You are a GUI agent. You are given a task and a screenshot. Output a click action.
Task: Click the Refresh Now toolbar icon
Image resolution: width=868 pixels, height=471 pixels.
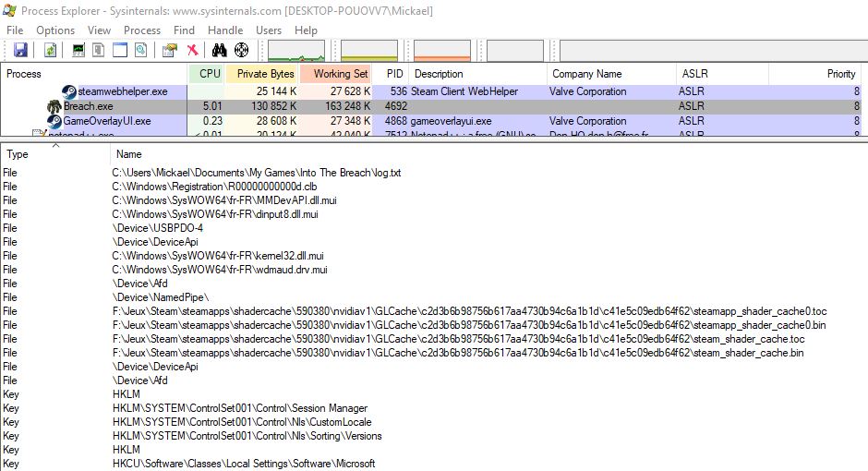point(50,51)
